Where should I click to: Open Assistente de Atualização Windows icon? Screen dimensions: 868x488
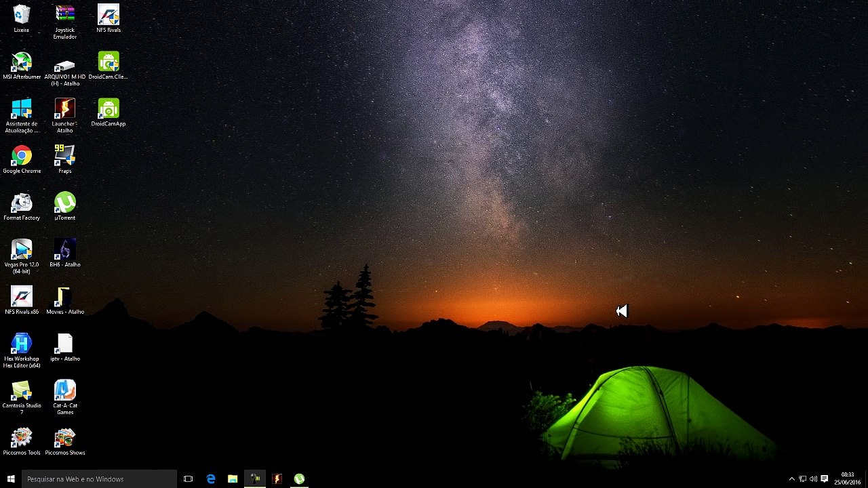pyautogui.click(x=22, y=115)
